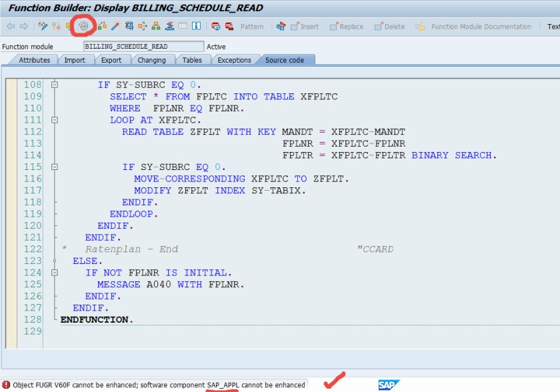Click the magic wand test icon

tap(115, 27)
